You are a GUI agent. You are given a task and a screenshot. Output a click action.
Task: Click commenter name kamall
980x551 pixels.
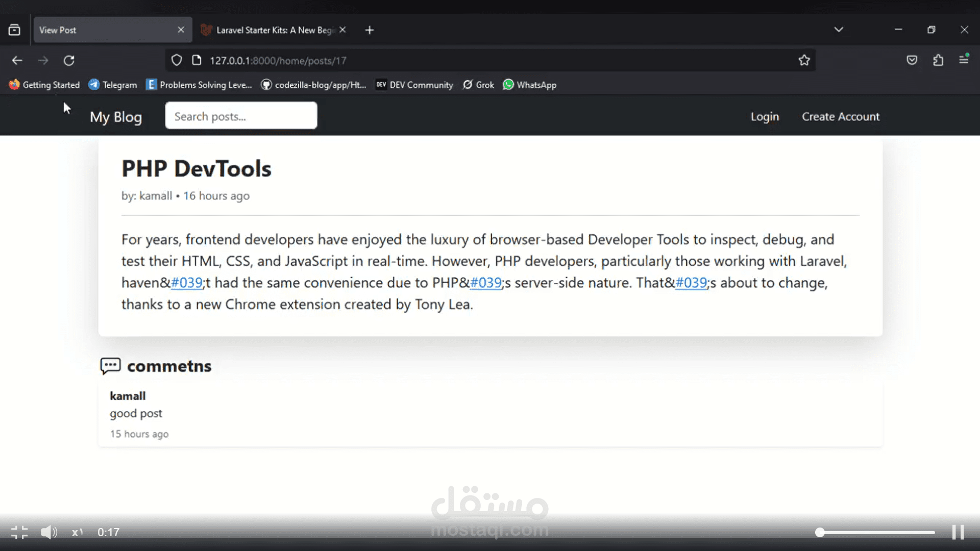coord(128,396)
